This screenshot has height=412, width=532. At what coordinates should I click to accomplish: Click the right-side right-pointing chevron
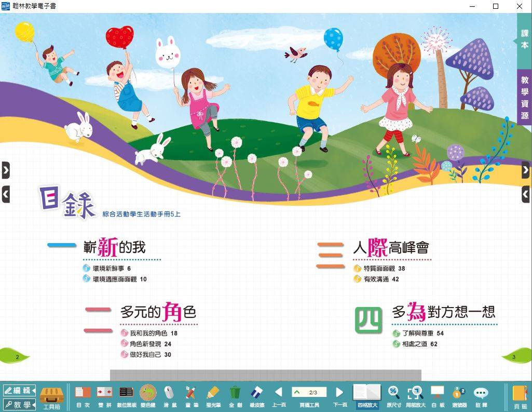(526, 170)
